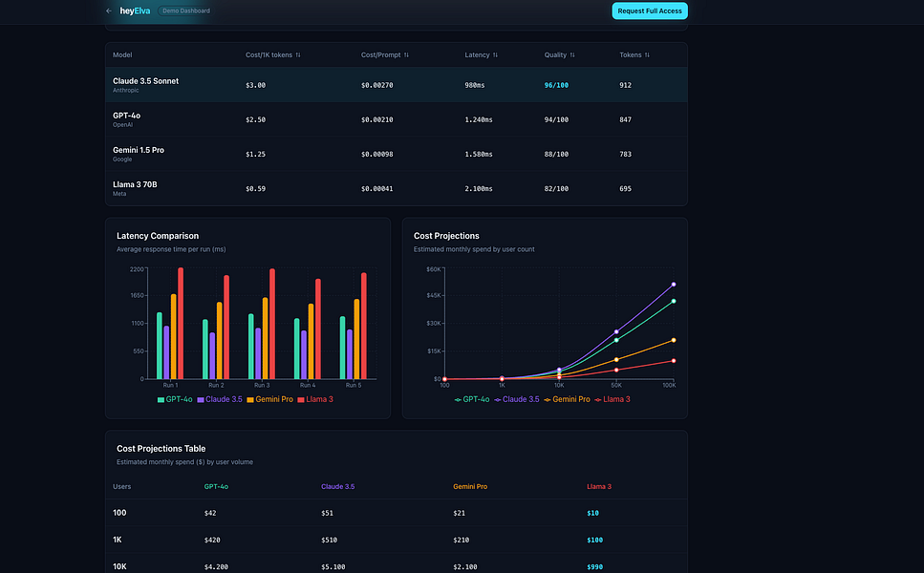Toggle GPT-4o in Cost Projections legend
This screenshot has height=573, width=924.
(472, 399)
